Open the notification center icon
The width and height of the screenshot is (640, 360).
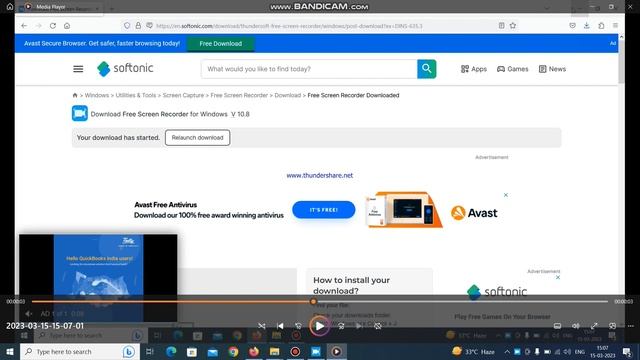(627, 352)
